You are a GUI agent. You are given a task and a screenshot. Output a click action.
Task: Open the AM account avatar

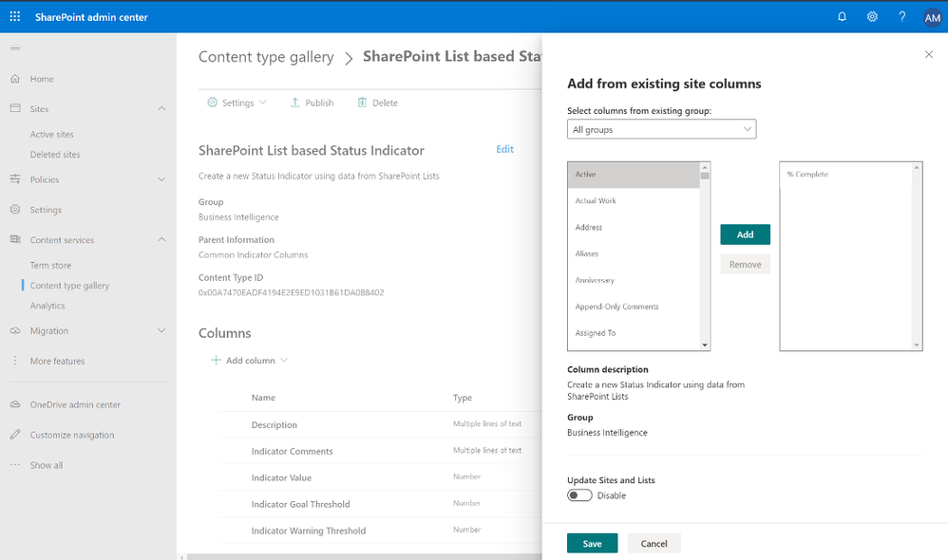[x=932, y=18]
